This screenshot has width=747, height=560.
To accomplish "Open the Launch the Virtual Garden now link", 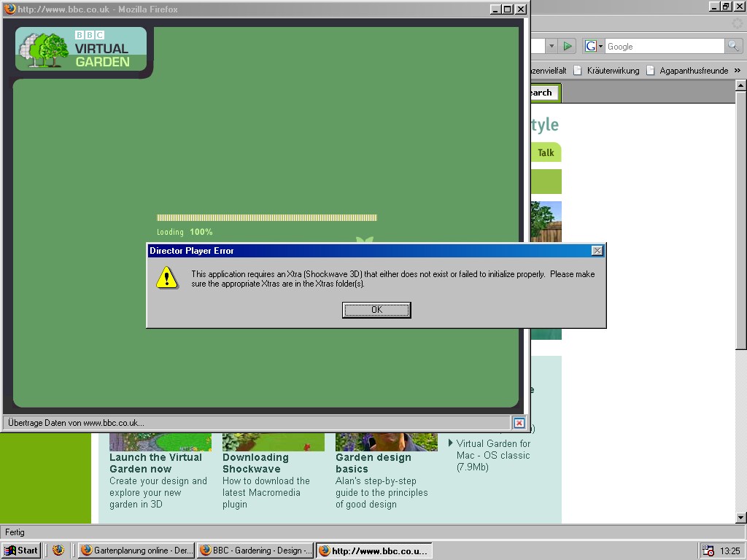I will 155,463.
